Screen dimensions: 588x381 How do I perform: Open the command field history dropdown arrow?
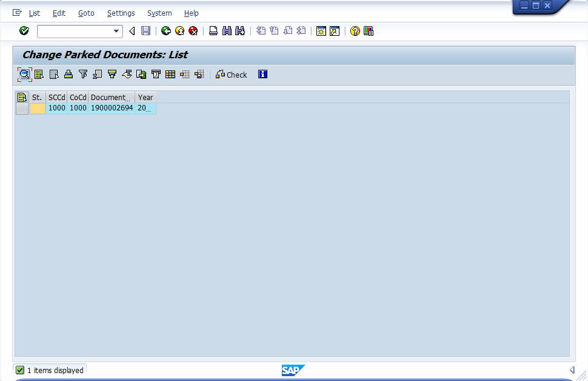tap(116, 31)
